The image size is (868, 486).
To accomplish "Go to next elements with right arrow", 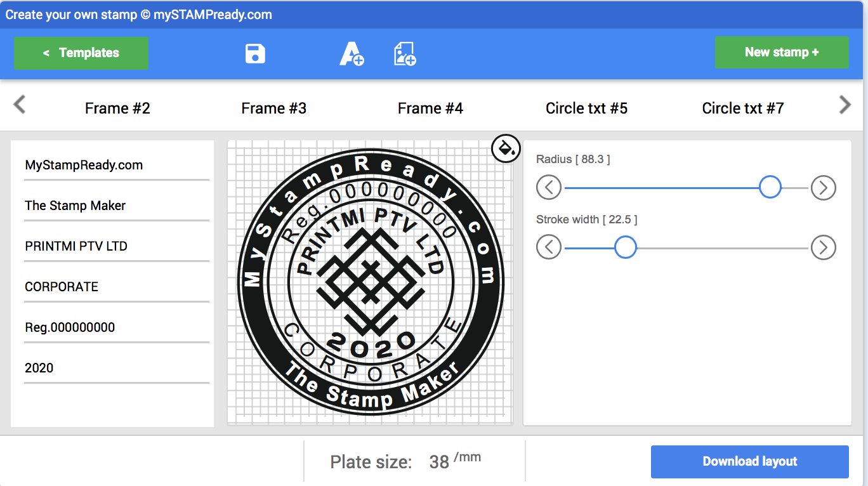I will coord(845,104).
